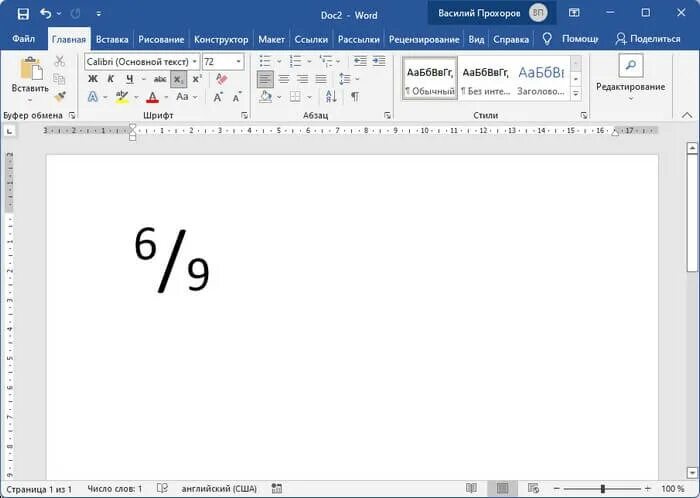Open the Шрифт dialog launcher
Viewport: 700px width, 498px height.
pyautogui.click(x=244, y=116)
